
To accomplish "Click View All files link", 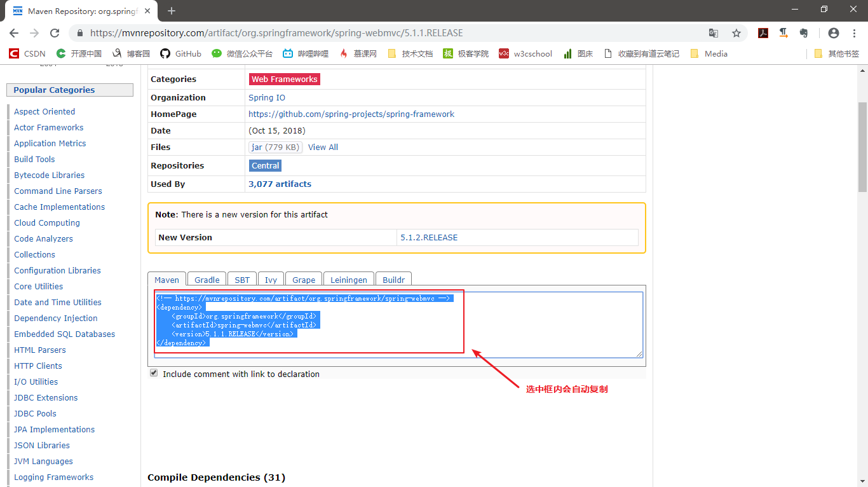I will coord(323,147).
